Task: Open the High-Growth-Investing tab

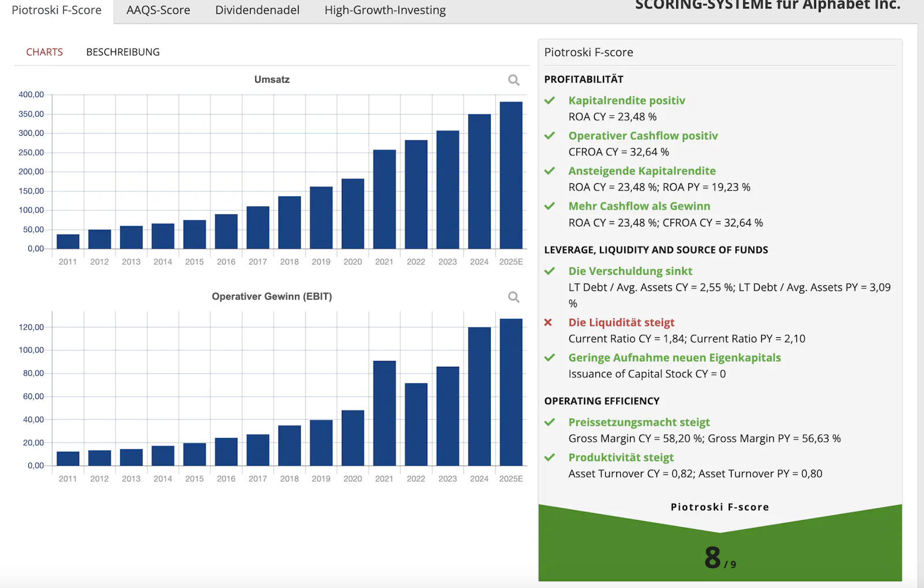Action: click(385, 10)
